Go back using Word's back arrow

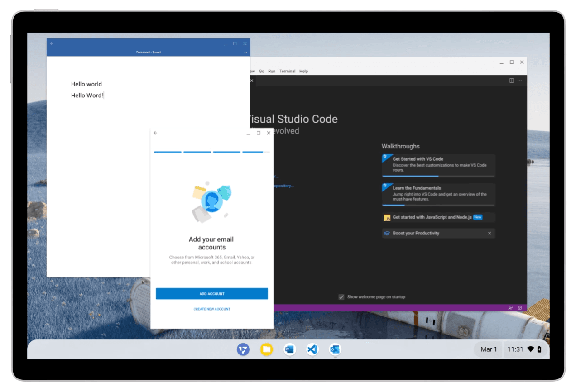pos(52,43)
